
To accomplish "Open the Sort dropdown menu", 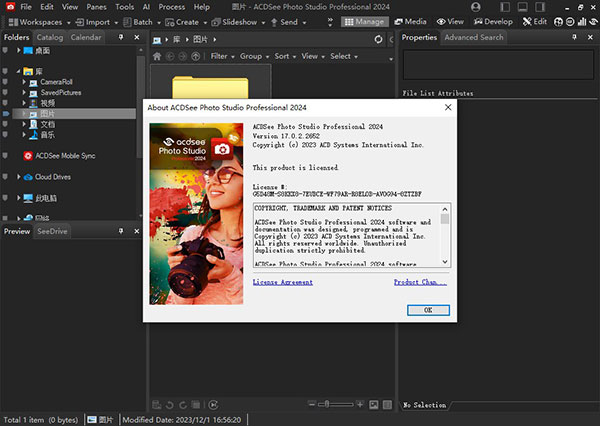I will (x=284, y=56).
